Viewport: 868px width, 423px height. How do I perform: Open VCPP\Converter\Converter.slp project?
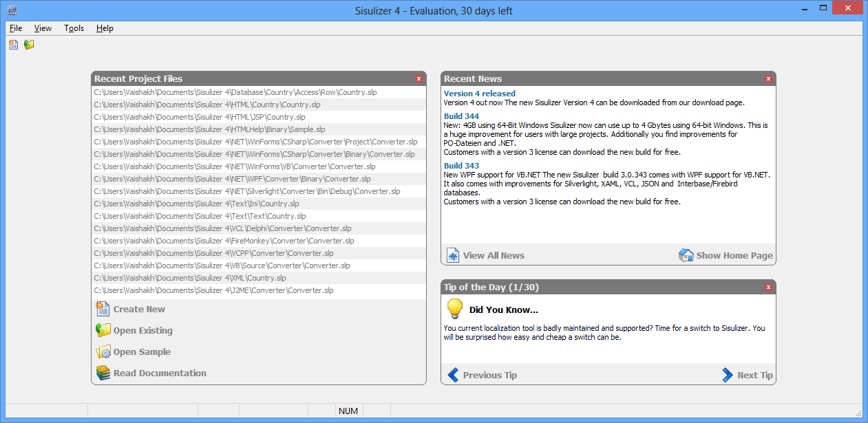tap(259, 253)
